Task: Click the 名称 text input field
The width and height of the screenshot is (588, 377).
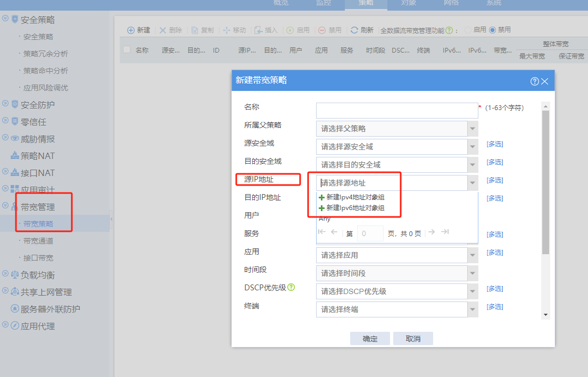Action: [397, 111]
